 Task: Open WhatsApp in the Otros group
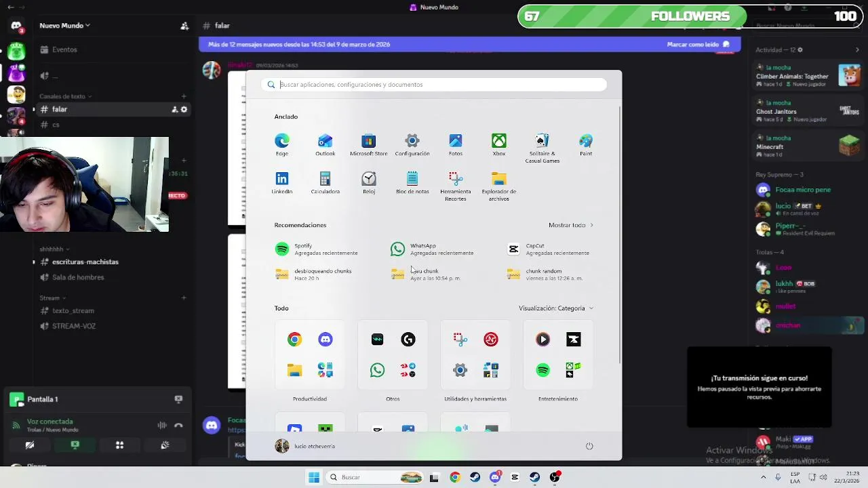[x=377, y=370]
